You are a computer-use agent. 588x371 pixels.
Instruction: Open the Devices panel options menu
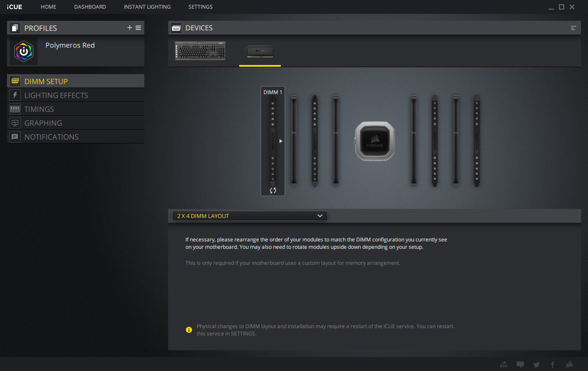point(574,28)
